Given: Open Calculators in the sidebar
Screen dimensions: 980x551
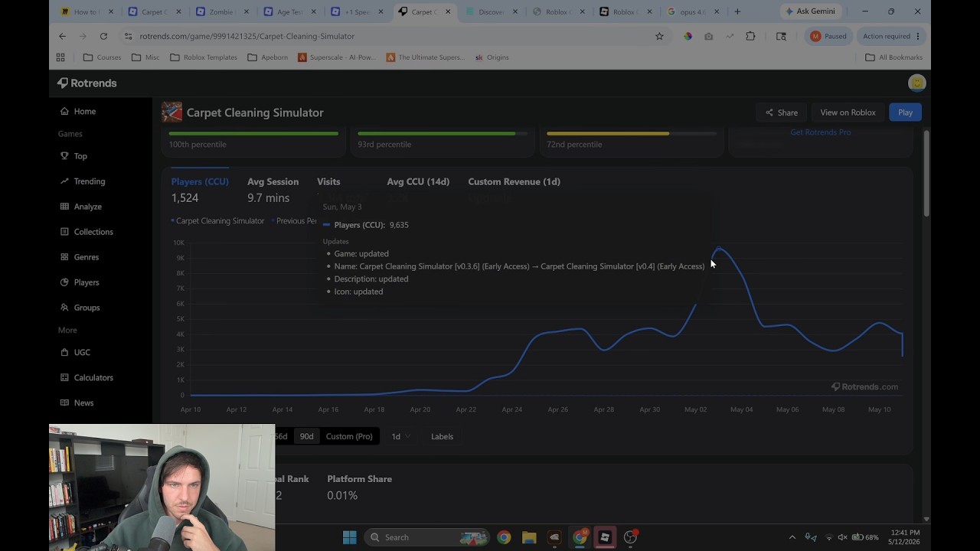Looking at the screenshot, I should (87, 377).
